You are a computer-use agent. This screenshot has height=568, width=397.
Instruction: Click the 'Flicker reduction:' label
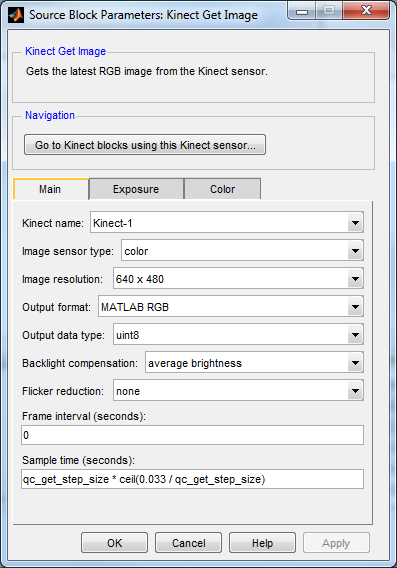pos(63,391)
